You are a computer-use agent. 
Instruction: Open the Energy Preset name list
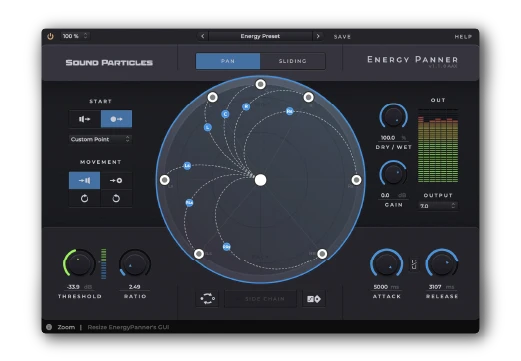tap(260, 36)
